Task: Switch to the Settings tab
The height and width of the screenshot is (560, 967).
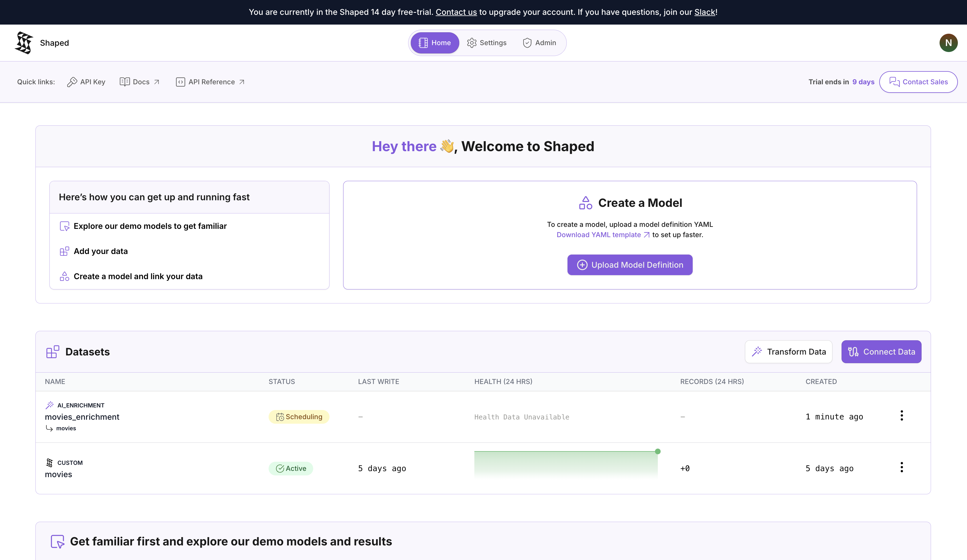Action: tap(487, 43)
